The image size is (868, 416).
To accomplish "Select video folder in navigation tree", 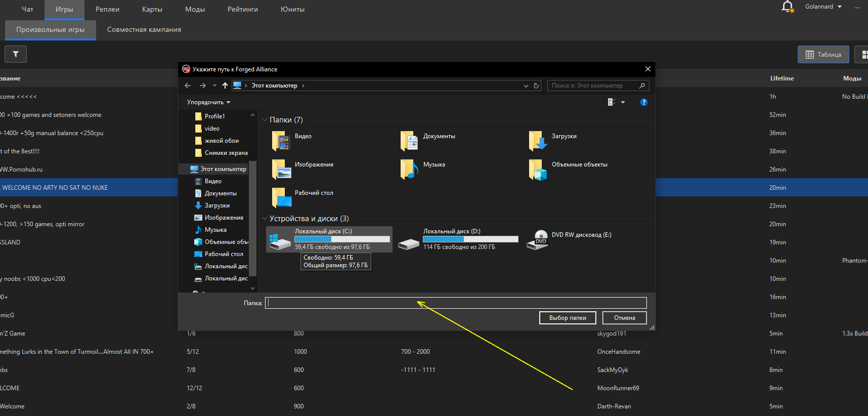I will coord(212,129).
